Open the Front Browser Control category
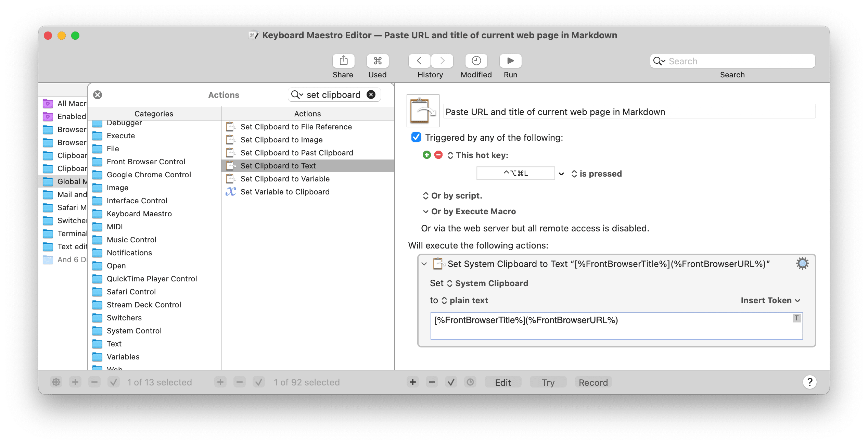The image size is (868, 445). coord(154,162)
